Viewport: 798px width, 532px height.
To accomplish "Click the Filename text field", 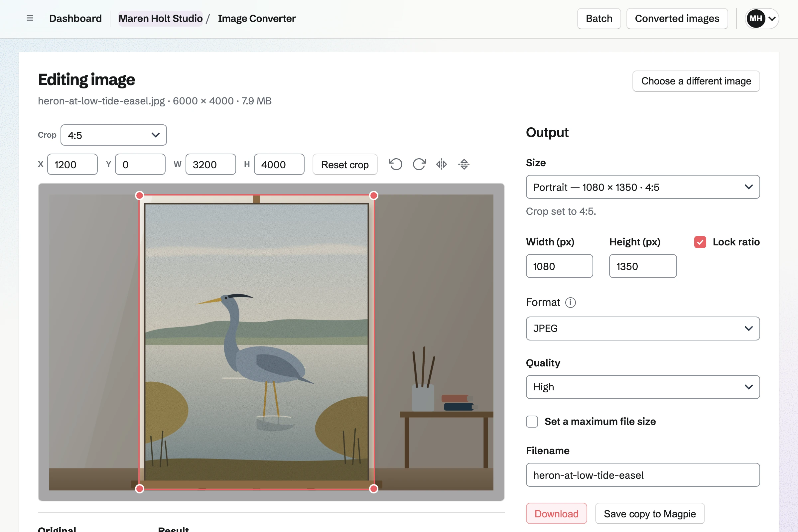I will click(643, 475).
